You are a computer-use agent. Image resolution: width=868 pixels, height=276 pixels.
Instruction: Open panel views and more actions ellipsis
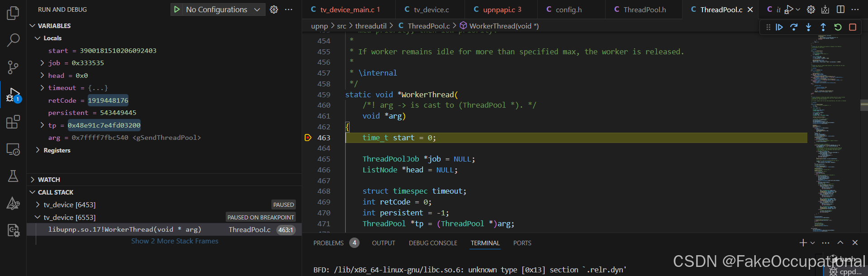(825, 243)
